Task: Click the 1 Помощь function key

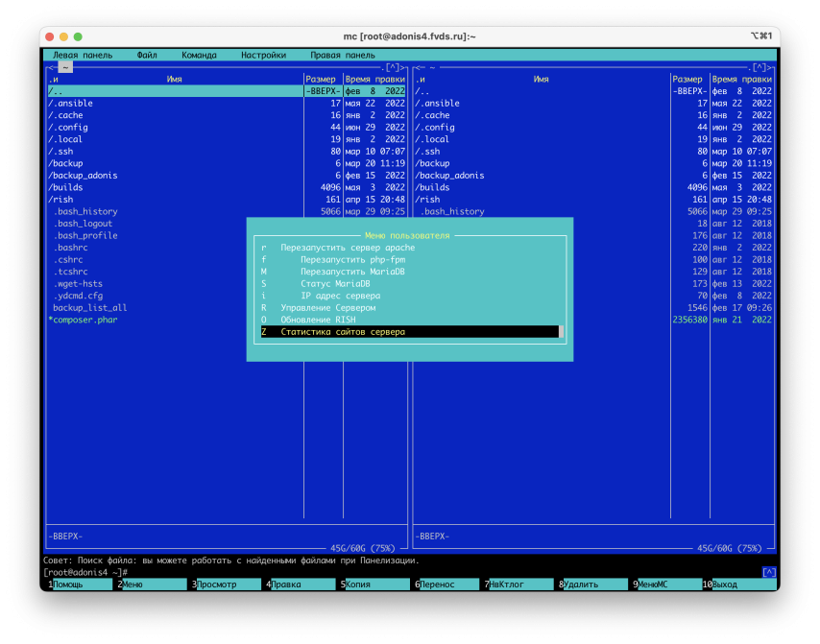Action: [80, 584]
